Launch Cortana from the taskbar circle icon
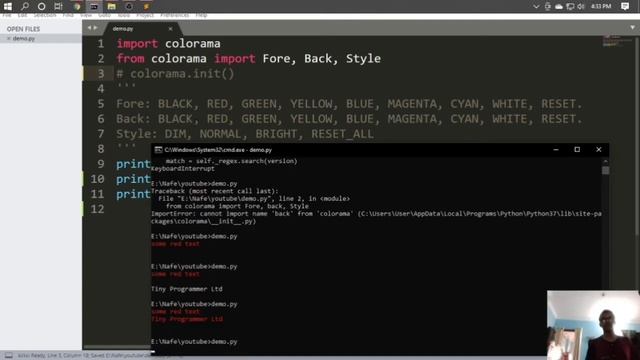Viewport: 640px width, 360px height. 41,7
